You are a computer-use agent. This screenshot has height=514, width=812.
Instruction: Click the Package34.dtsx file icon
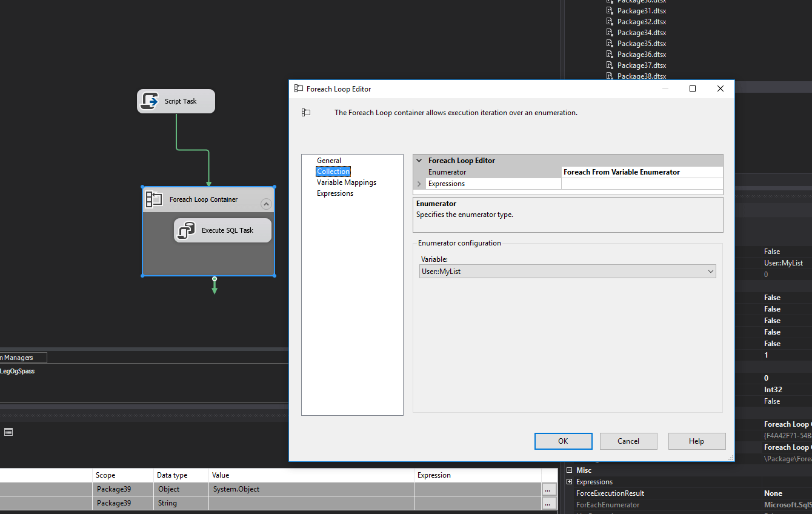click(x=610, y=33)
